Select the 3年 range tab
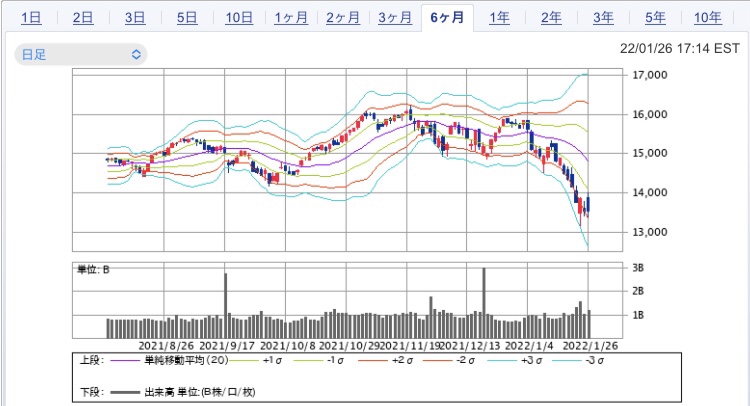The width and height of the screenshot is (750, 406). pos(603,18)
